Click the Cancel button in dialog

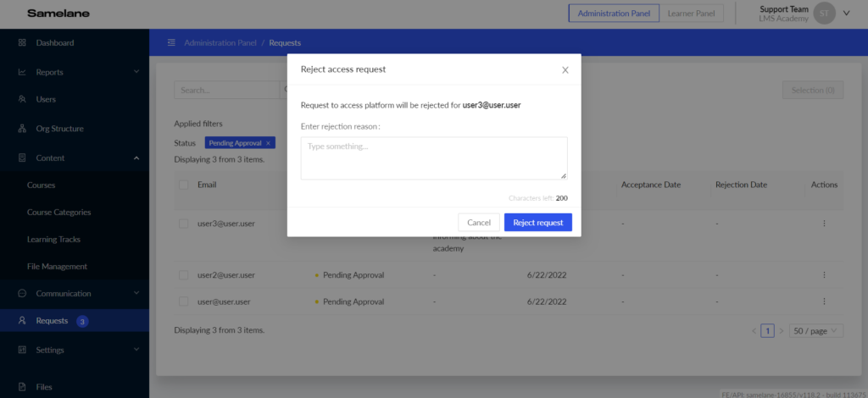pyautogui.click(x=479, y=222)
